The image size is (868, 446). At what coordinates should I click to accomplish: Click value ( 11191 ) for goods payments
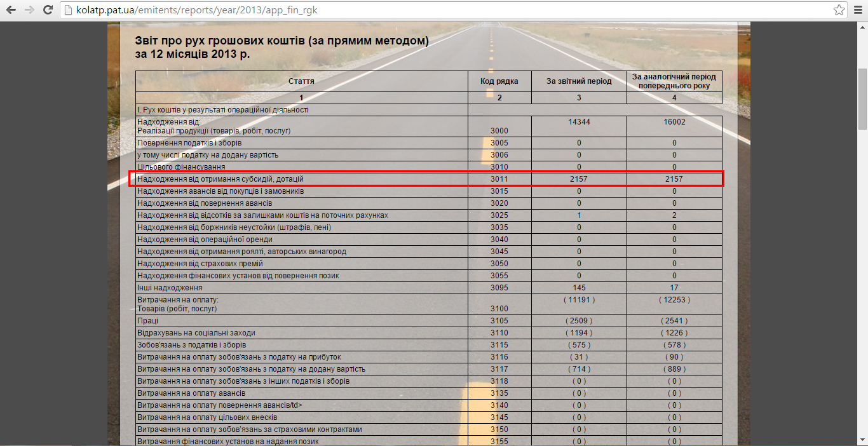pyautogui.click(x=579, y=299)
